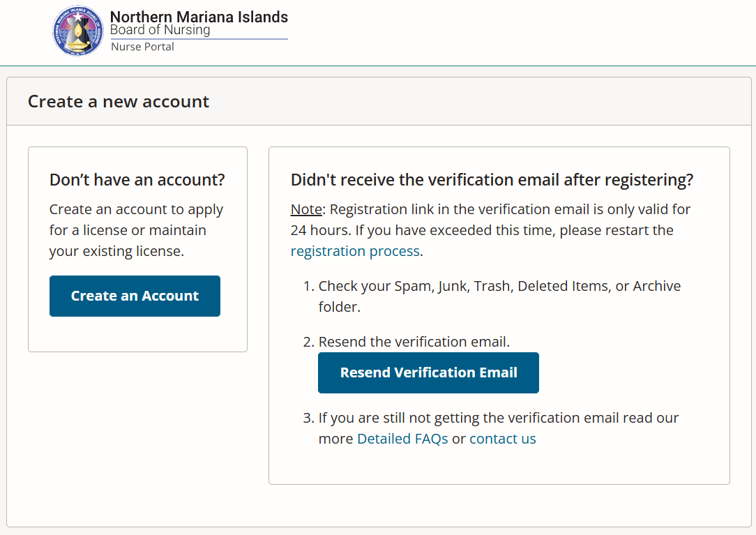756x535 pixels.
Task: Click the verification email question heading
Action: (x=492, y=179)
